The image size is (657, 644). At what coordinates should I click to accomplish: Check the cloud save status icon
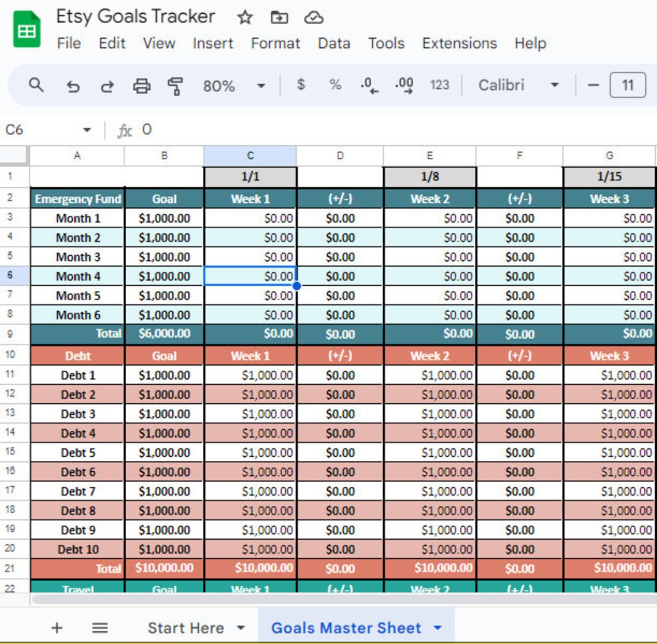pyautogui.click(x=314, y=17)
